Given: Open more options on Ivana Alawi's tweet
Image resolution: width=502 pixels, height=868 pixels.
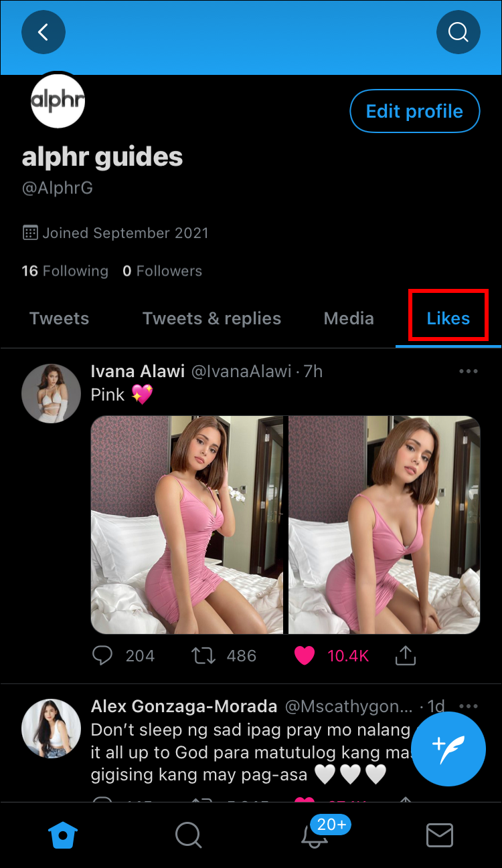Looking at the screenshot, I should coord(469,372).
